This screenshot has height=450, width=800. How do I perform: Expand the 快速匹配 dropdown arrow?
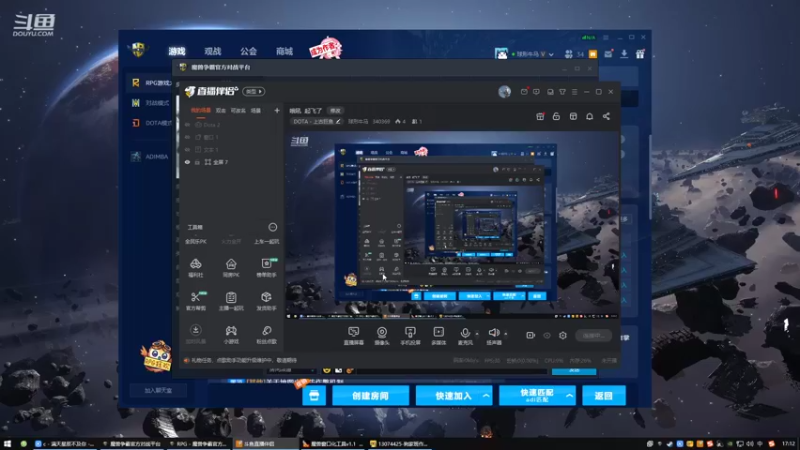569,395
